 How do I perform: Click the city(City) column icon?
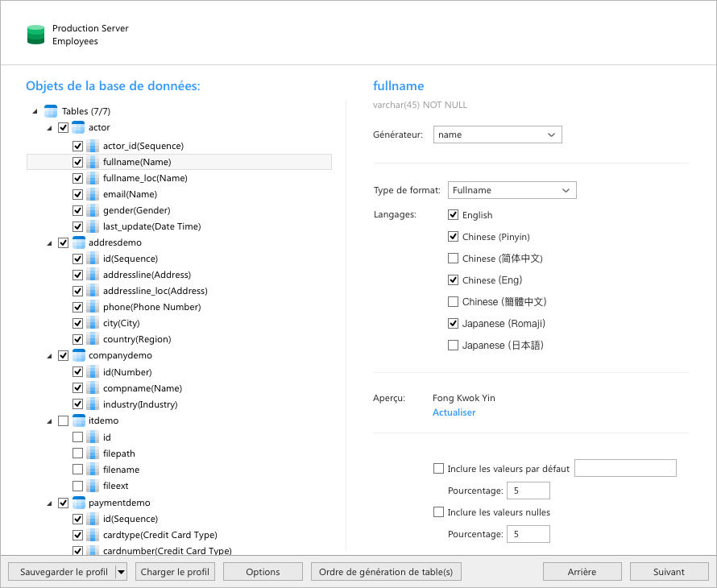click(93, 323)
